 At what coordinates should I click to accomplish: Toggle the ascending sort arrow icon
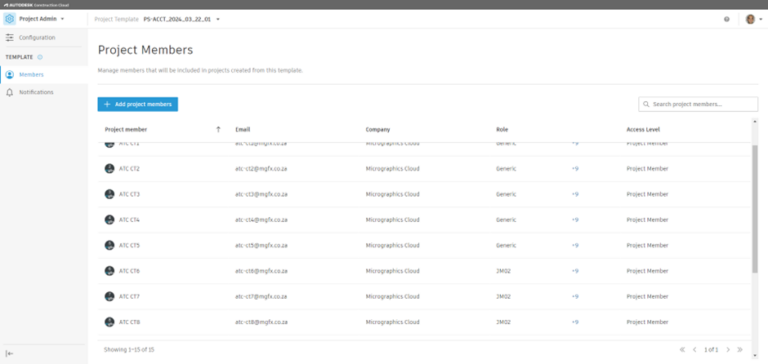tap(218, 130)
